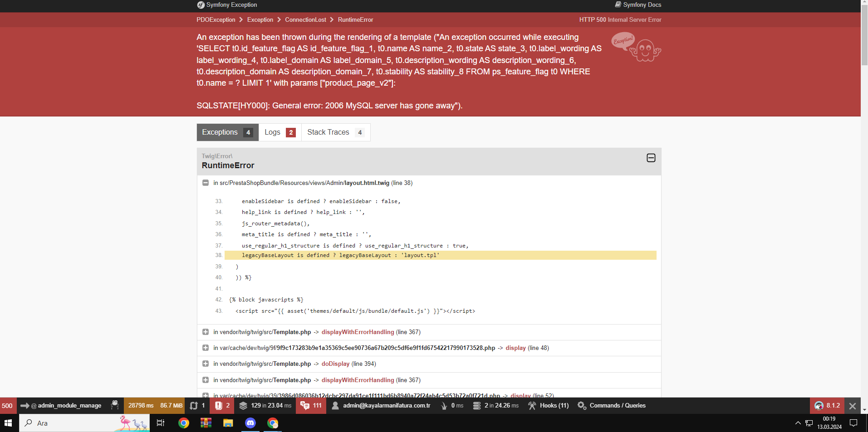Open the Stack Traces tab
The image size is (868, 432).
pyautogui.click(x=336, y=132)
